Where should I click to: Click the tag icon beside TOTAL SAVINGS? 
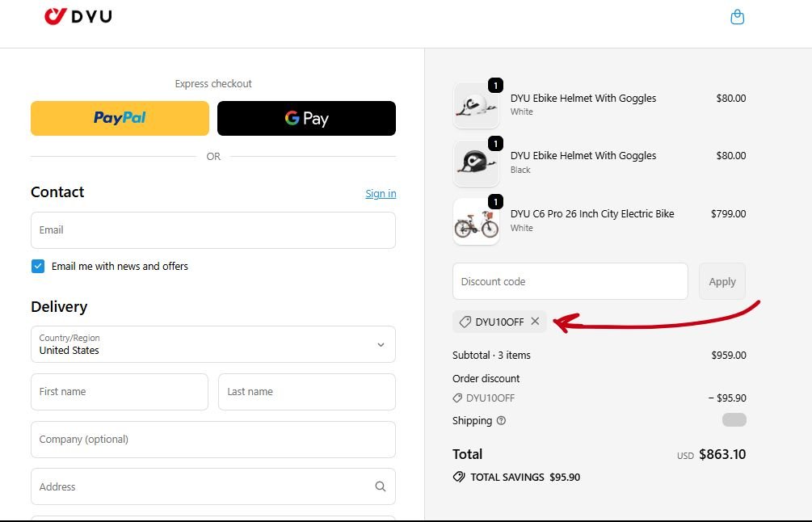pos(460,477)
